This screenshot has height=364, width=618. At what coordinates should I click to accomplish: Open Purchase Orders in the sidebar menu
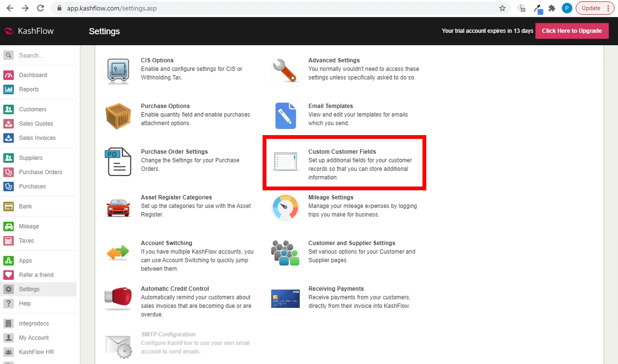point(40,172)
